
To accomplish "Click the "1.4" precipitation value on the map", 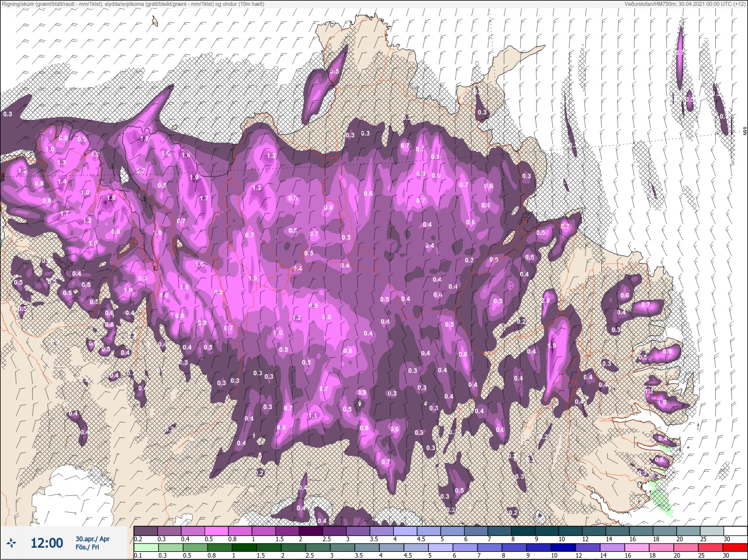I will pyautogui.click(x=63, y=182).
